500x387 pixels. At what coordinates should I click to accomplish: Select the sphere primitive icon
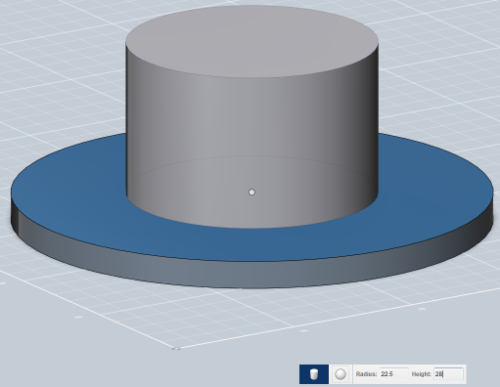coord(341,374)
